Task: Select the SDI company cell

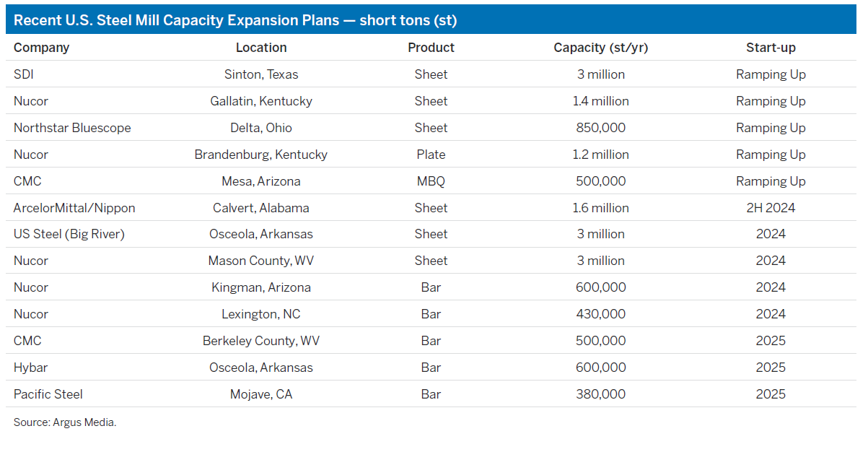Action: click(25, 74)
